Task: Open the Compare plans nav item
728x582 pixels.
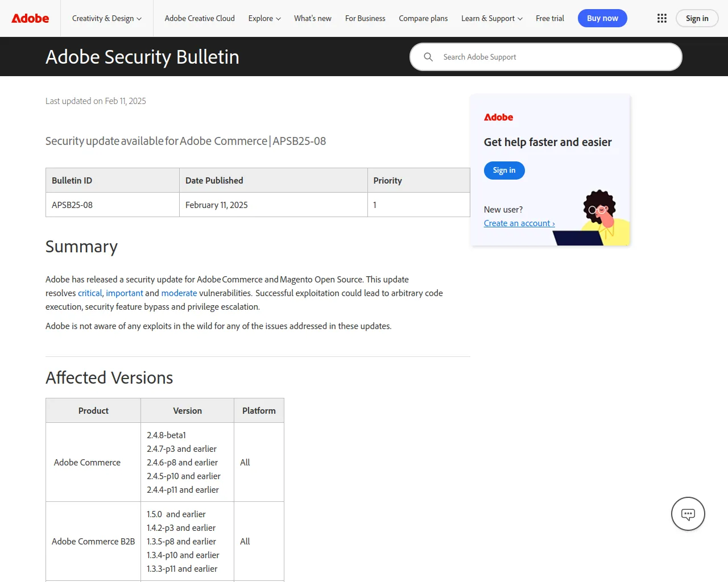Action: click(x=423, y=18)
